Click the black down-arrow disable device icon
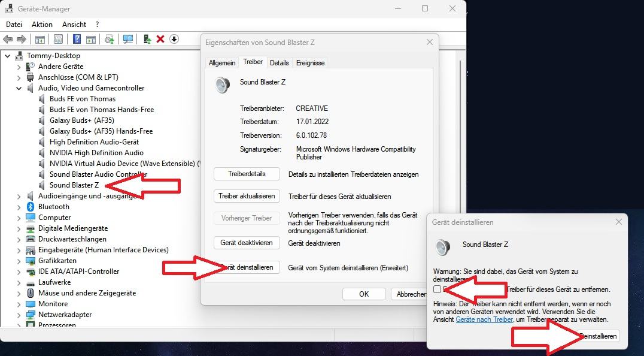This screenshot has height=356, width=644. (x=174, y=39)
